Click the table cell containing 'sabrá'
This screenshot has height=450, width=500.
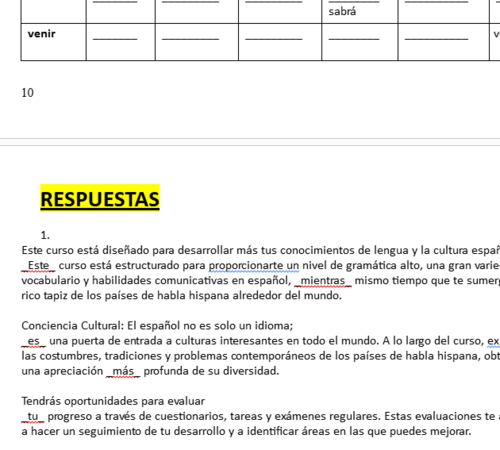360,11
